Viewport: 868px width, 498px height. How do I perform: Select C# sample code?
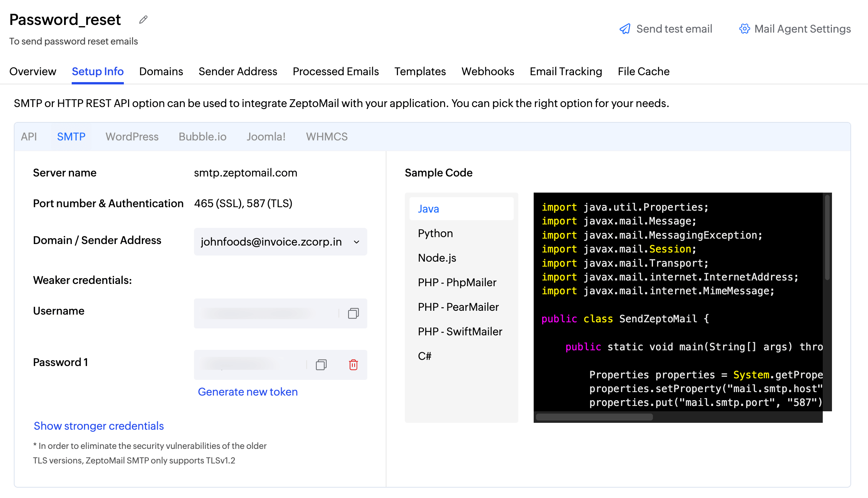point(424,356)
